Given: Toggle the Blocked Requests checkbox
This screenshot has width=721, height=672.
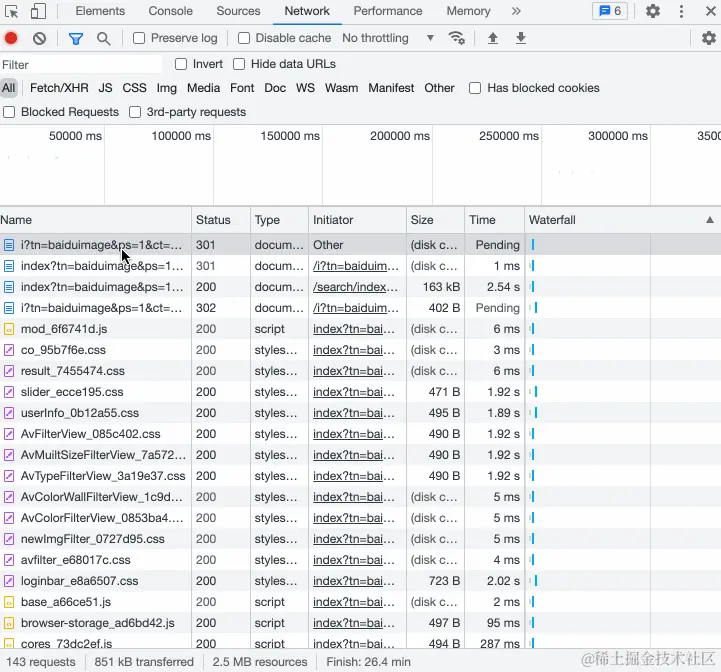Looking at the screenshot, I should tap(9, 112).
